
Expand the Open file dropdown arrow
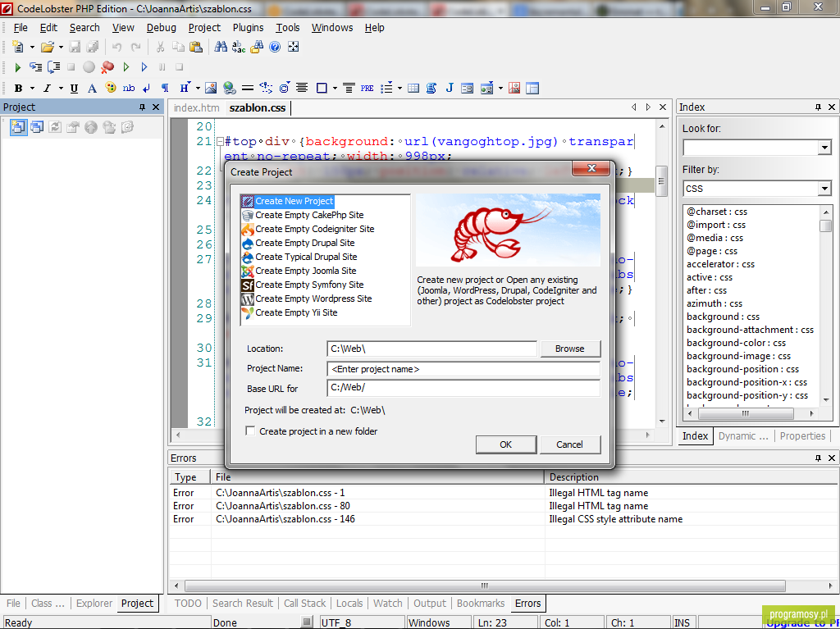61,47
